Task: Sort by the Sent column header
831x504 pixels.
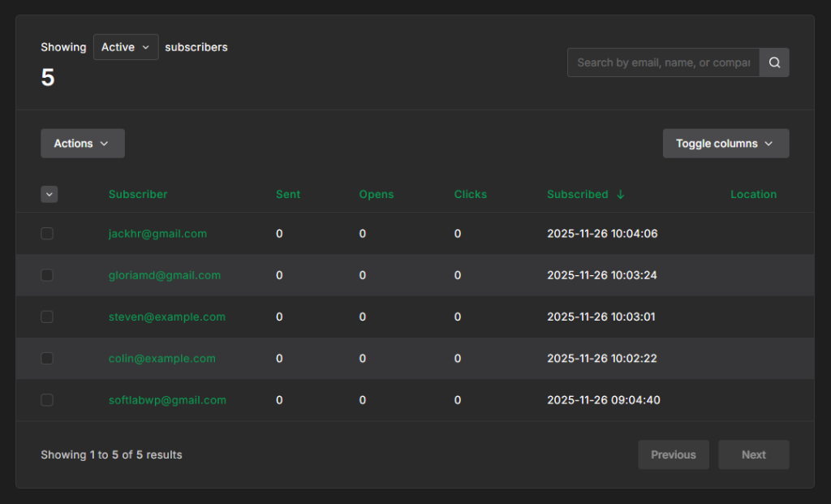Action: click(288, 195)
